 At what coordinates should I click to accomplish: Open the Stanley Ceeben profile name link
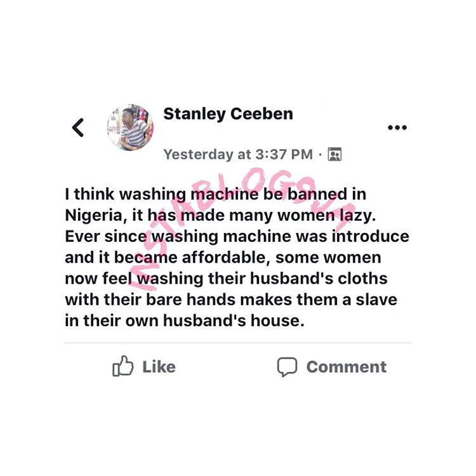point(228,114)
